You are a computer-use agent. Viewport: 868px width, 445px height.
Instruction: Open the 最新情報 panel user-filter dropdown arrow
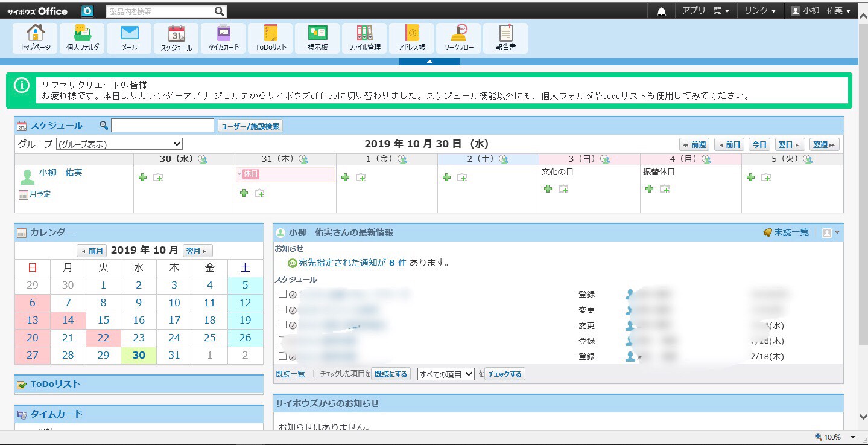pyautogui.click(x=837, y=232)
